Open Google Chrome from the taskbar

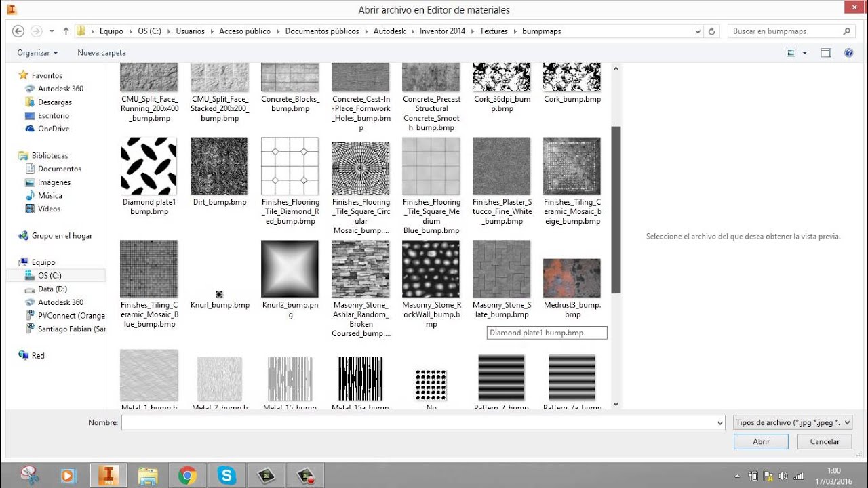click(x=188, y=475)
